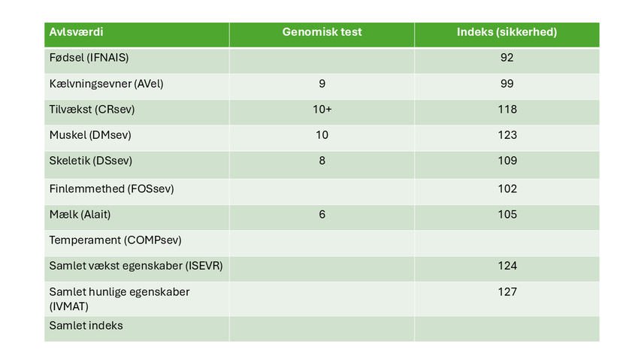The image size is (644, 362).
Task: Select the index value 127
Action: click(506, 291)
